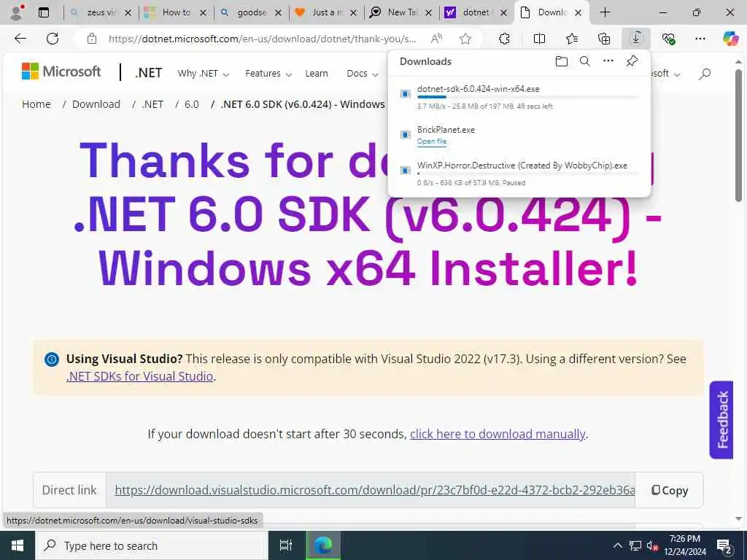Pin the Downloads panel
This screenshot has width=747, height=560.
632,61
